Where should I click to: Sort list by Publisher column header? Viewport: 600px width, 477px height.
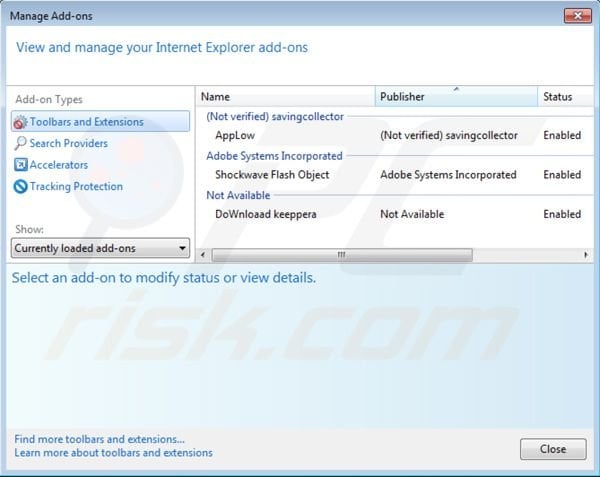(456, 96)
